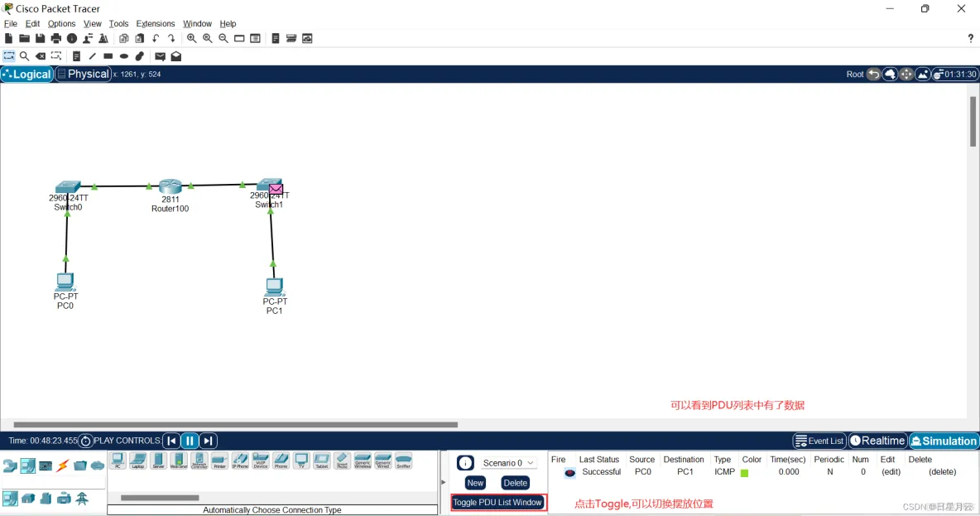The image size is (980, 516).
Task: Click the workspace vertical scrollbar
Action: (973, 122)
